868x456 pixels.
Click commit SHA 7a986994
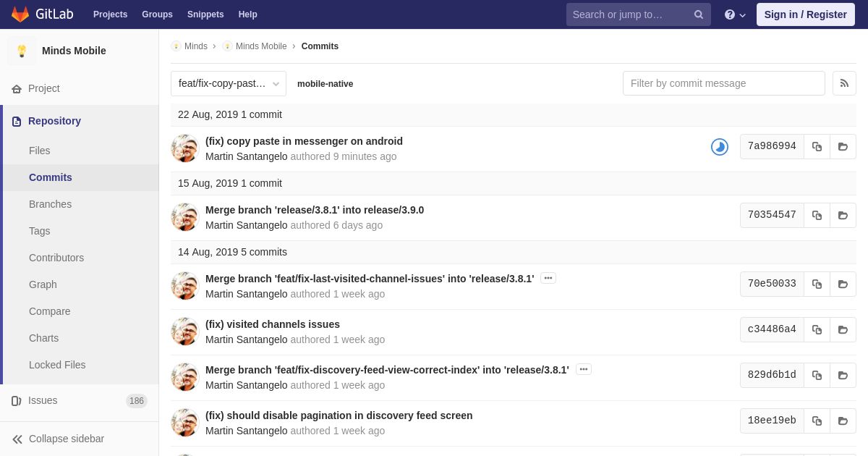coord(772,146)
